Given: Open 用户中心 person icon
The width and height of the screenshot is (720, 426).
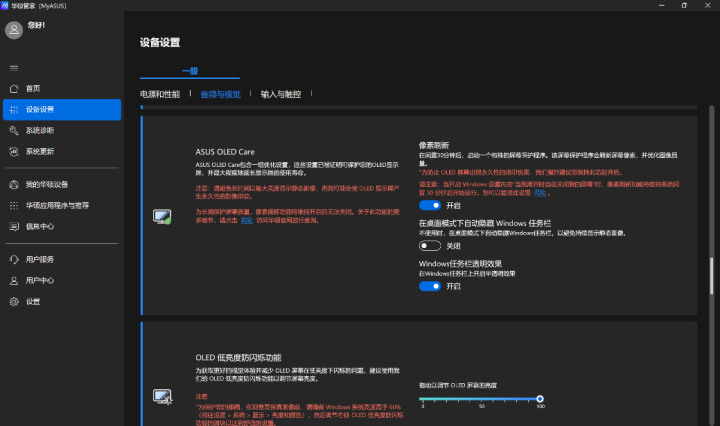Looking at the screenshot, I should (14, 280).
